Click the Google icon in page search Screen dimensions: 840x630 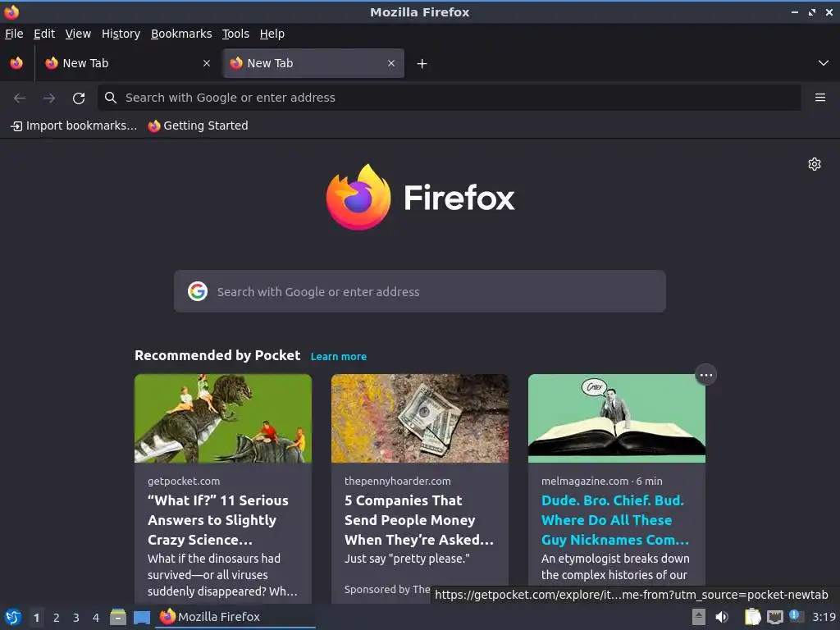pos(198,291)
